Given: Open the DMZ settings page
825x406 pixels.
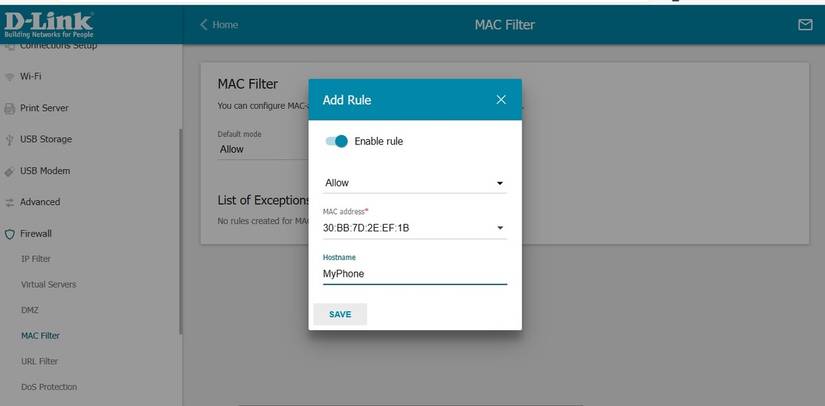Looking at the screenshot, I should (30, 310).
